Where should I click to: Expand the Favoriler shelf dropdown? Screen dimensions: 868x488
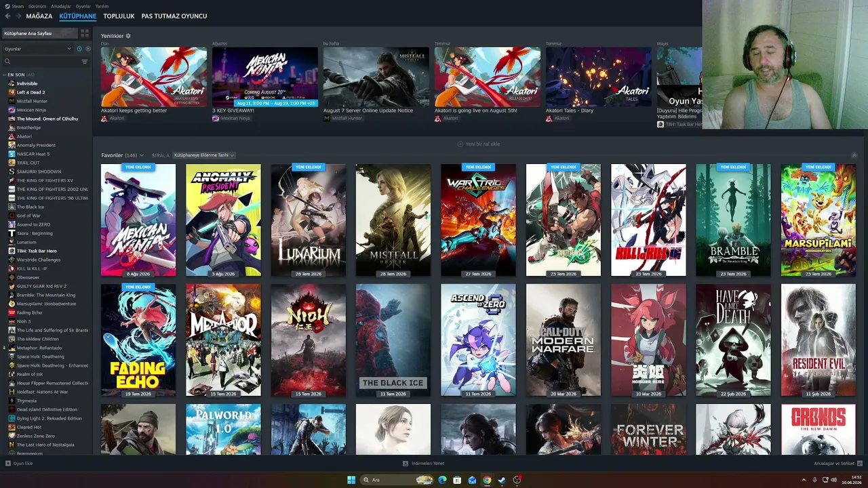[x=142, y=155]
